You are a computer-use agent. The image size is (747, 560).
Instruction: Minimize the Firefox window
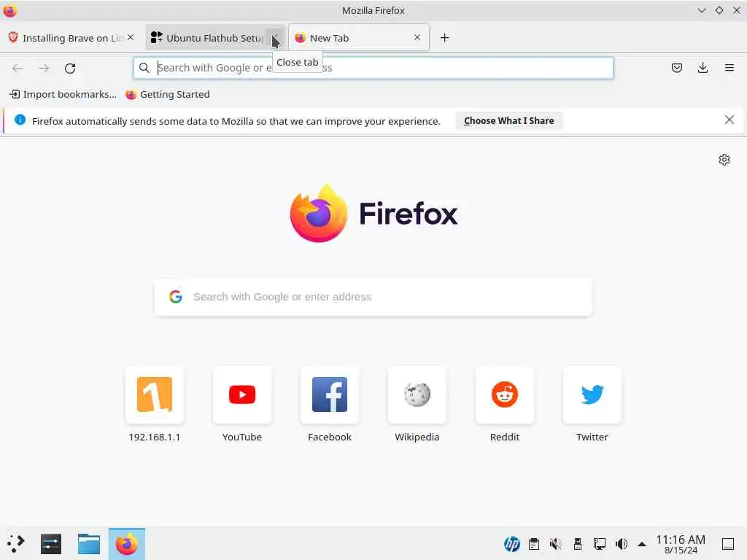701,10
